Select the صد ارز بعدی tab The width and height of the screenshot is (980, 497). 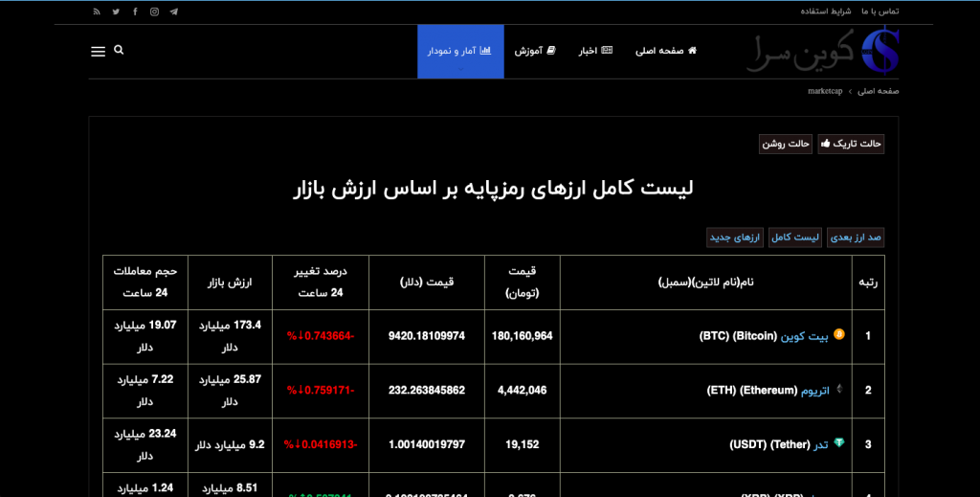coord(856,237)
